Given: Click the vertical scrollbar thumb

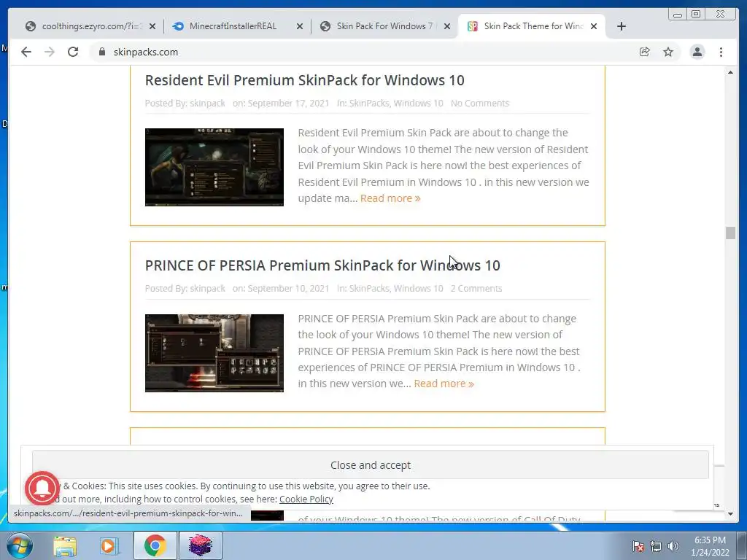Looking at the screenshot, I should point(730,233).
